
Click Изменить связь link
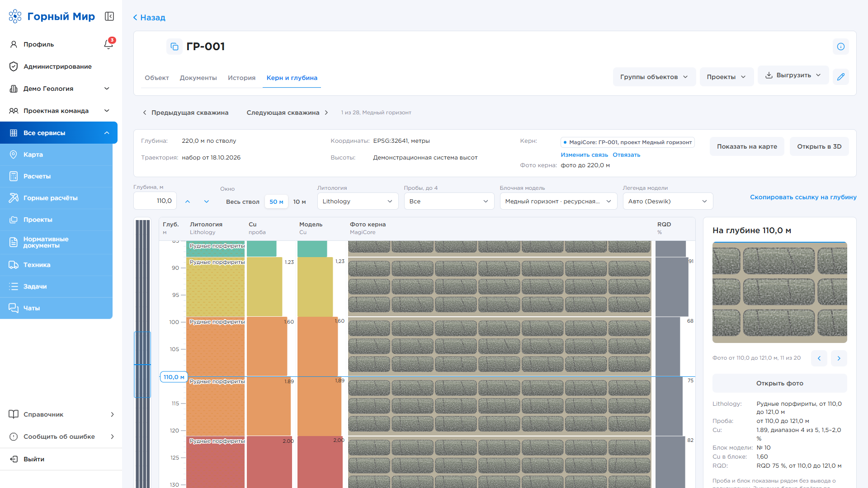(x=584, y=155)
